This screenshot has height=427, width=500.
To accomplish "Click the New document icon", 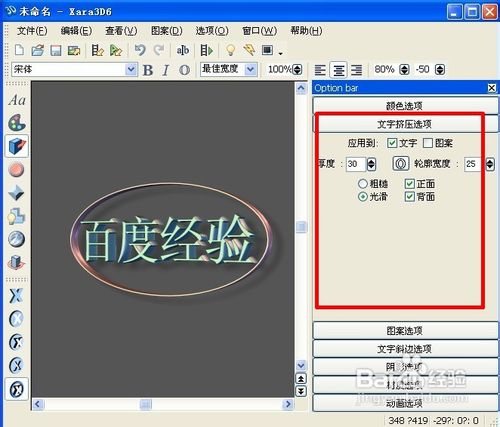I will click(x=19, y=50).
